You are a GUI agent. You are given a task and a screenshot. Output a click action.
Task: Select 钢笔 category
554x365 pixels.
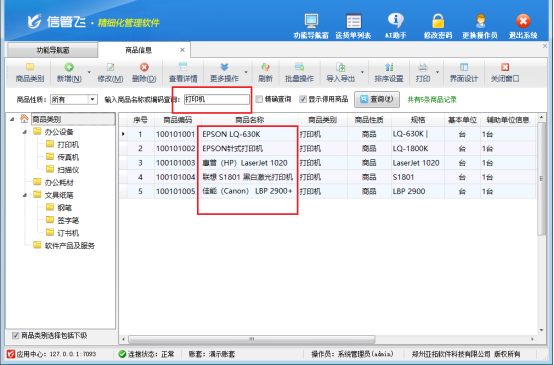(x=65, y=208)
